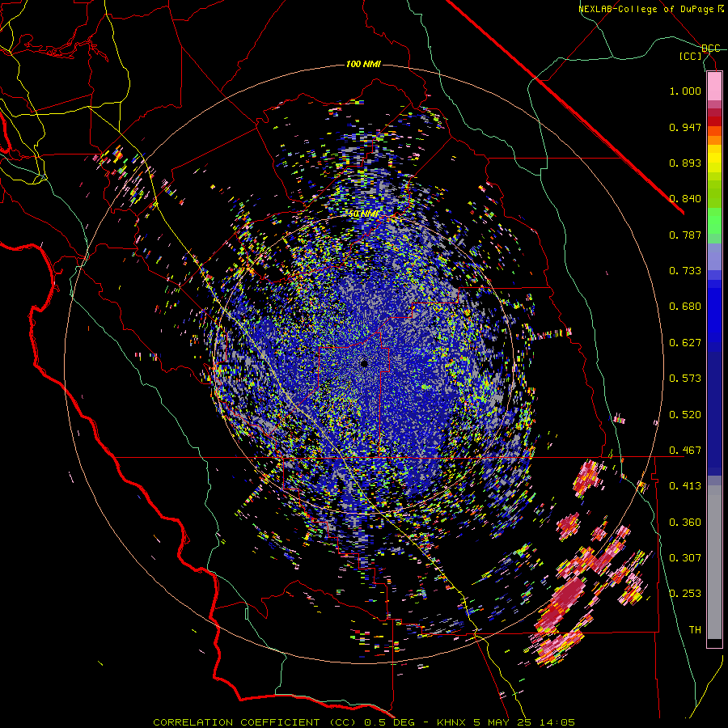The image size is (728, 728).
Task: Click the 0.467 scale label
Action: pos(685,451)
